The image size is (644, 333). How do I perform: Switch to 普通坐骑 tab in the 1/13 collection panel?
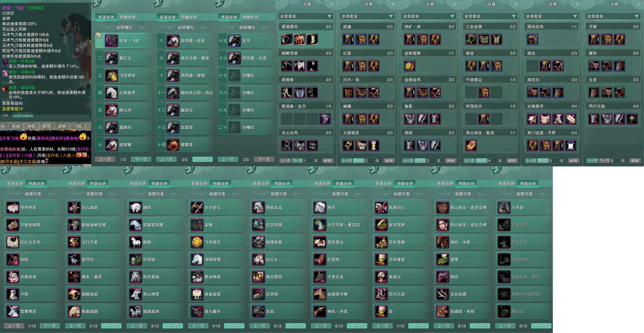[x=15, y=184]
